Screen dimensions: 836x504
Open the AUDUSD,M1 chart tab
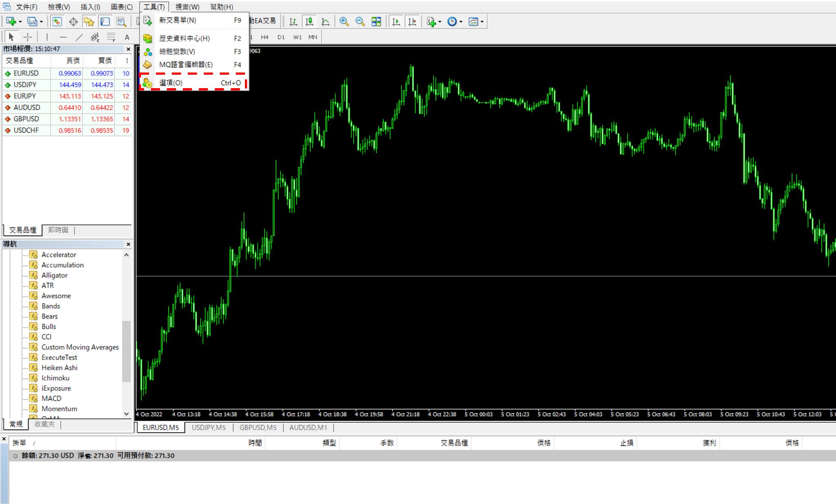point(308,427)
